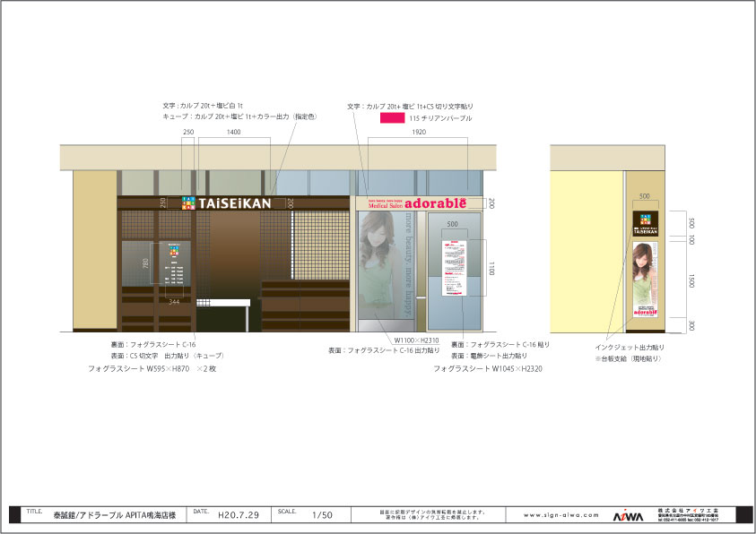The width and height of the screenshot is (756, 534).
Task: Click the scale value 1/50
Action: pos(322,515)
